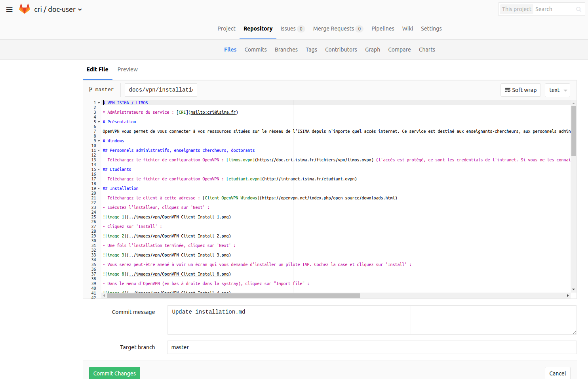This screenshot has width=588, height=379.
Task: Click the Cancel button
Action: point(558,373)
